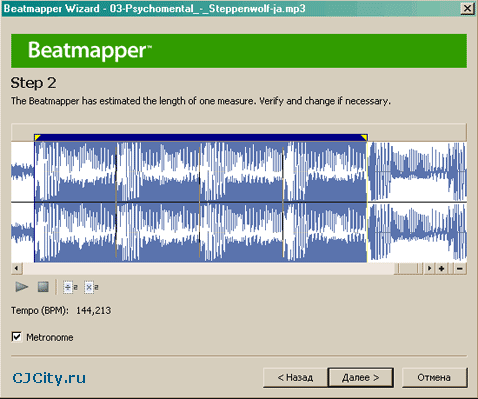This screenshot has width=478, height=399.
Task: Cancel the wizard with Отмена
Action: pyautogui.click(x=434, y=378)
